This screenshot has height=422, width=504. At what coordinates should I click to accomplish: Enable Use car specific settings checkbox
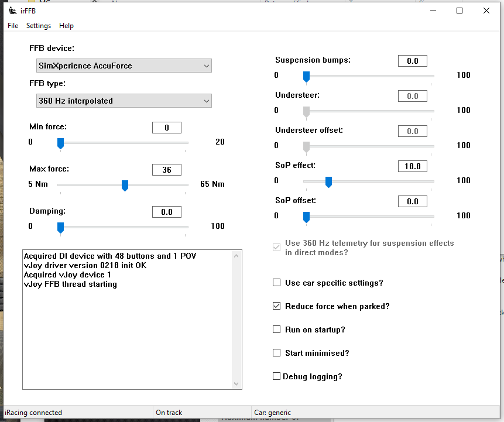(277, 283)
